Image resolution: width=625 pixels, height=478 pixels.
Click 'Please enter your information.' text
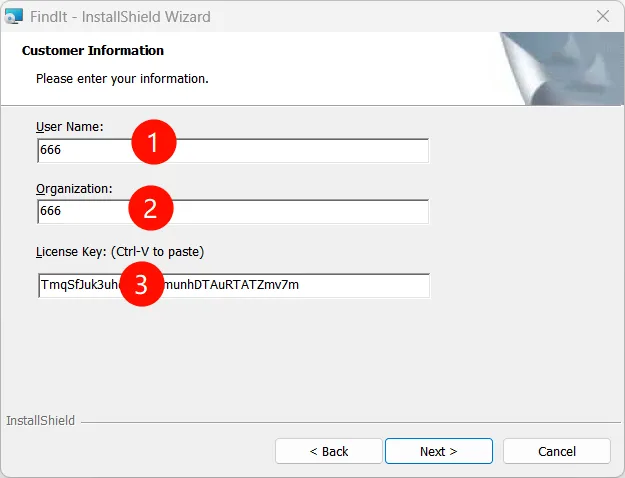click(x=122, y=79)
